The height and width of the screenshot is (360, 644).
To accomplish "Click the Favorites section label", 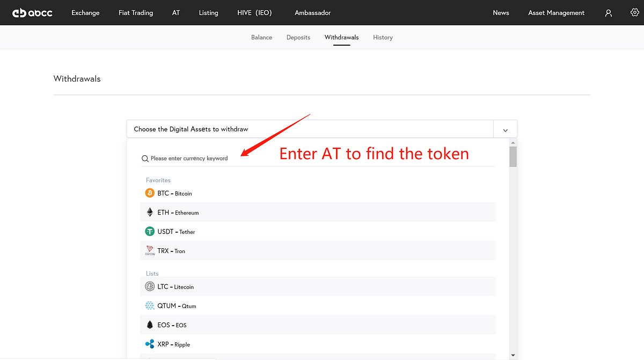I will 158,180.
